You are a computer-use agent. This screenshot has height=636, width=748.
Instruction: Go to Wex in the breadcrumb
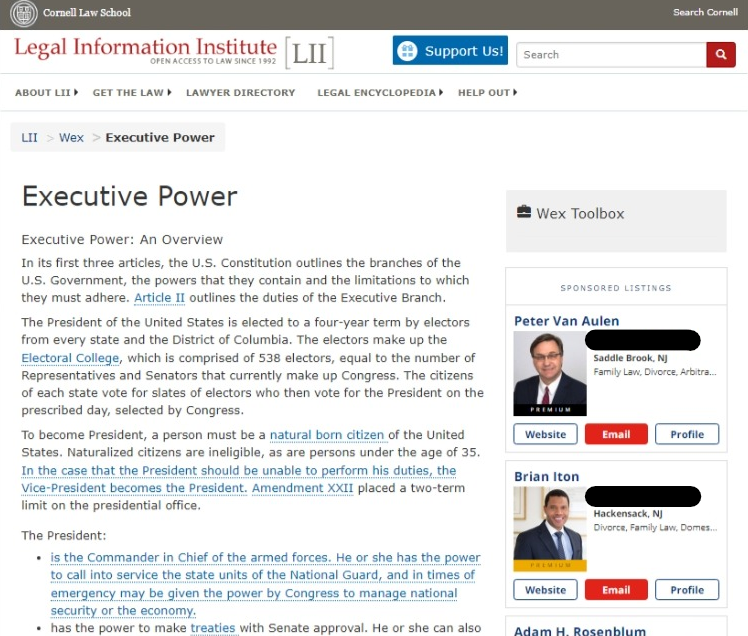pos(71,137)
